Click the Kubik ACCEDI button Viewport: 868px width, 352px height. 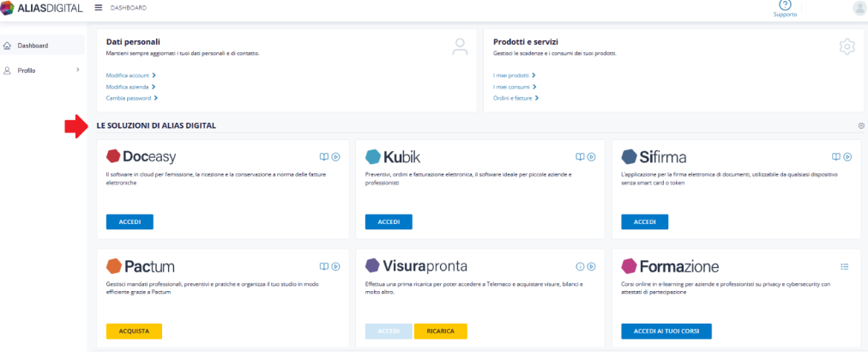(389, 222)
